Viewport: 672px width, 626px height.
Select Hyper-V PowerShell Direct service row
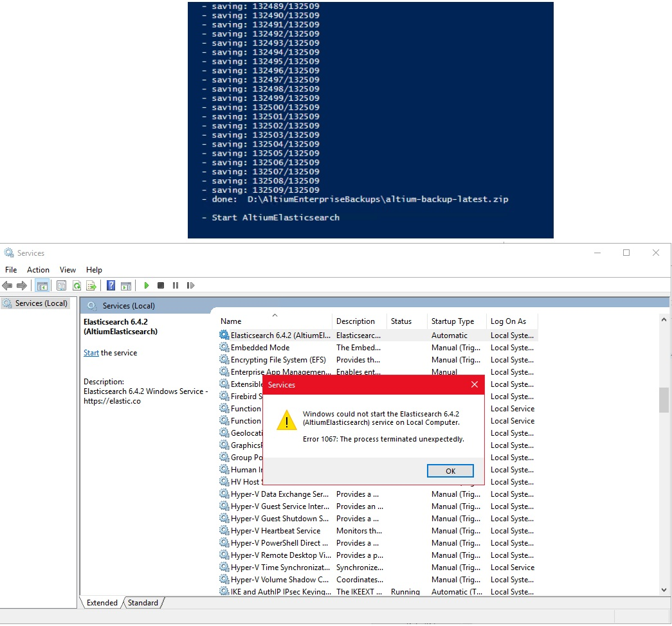tap(378, 543)
